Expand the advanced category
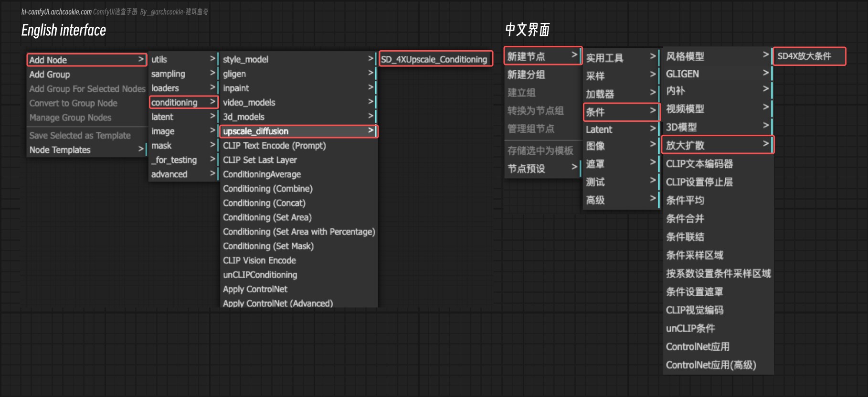868x397 pixels. point(183,174)
